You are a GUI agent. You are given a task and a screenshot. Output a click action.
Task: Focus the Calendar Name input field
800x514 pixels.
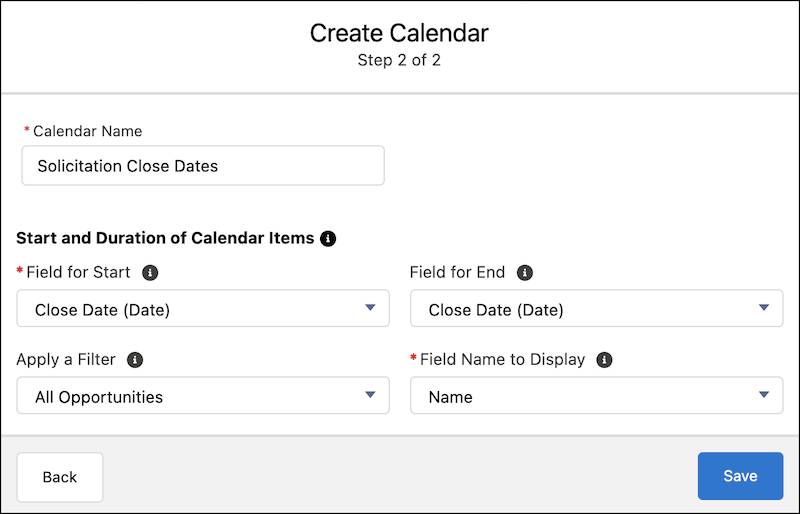pos(203,165)
